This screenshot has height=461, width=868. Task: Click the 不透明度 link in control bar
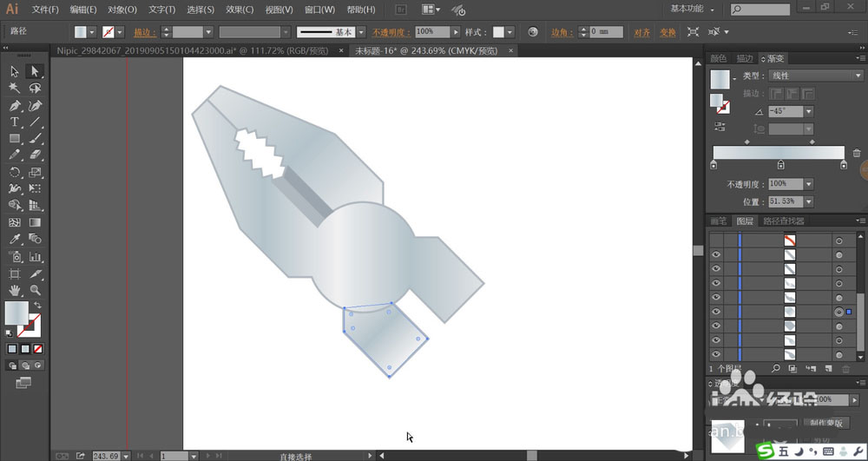click(391, 32)
